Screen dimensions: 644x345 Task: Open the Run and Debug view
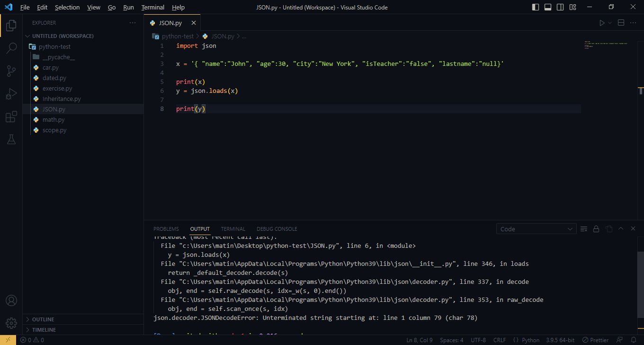pos(11,94)
